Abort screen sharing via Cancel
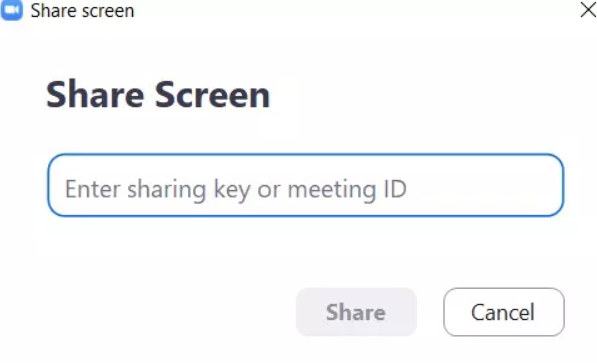This screenshot has width=597, height=363. (x=503, y=312)
